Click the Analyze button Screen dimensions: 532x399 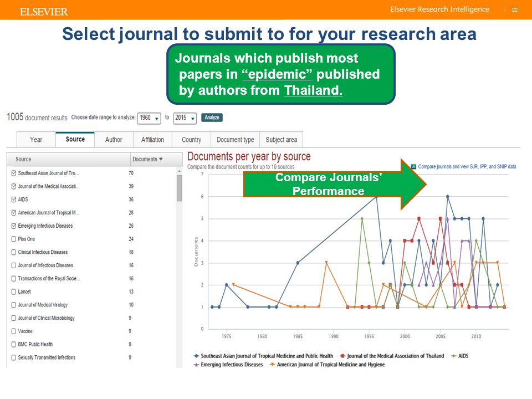point(212,117)
